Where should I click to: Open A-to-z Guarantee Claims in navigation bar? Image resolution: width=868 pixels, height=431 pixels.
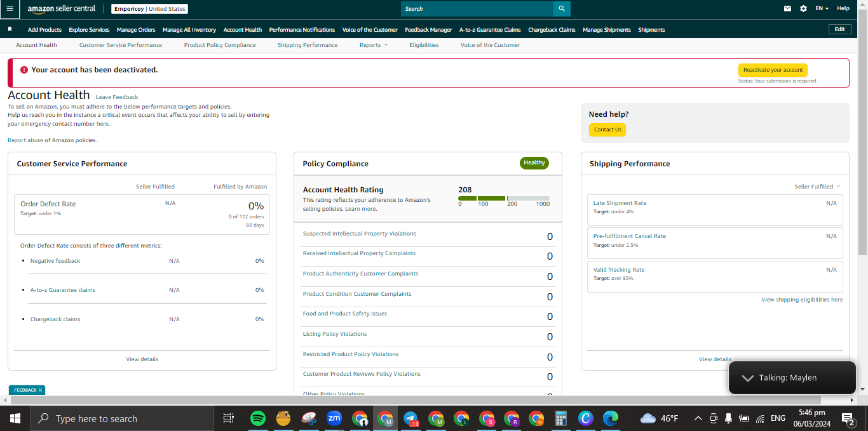coord(490,30)
